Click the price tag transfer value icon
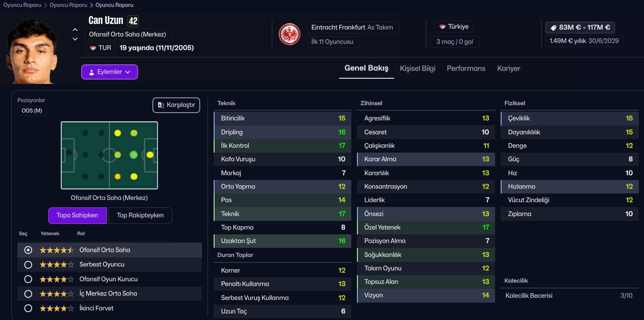 [x=553, y=27]
